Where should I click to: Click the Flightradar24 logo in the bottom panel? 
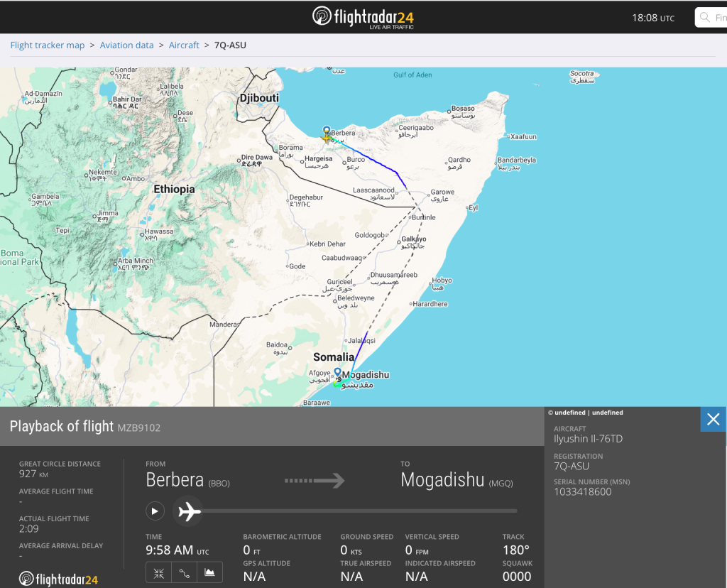point(58,579)
